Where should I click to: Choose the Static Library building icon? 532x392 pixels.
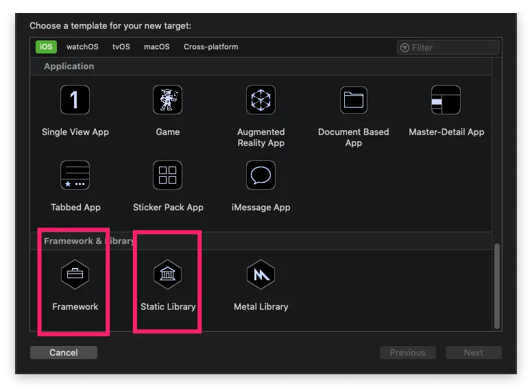coord(167,274)
